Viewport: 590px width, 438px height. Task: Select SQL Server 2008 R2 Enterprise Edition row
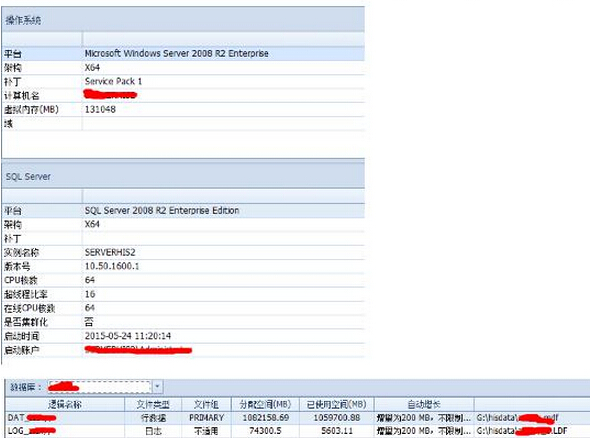pos(183,210)
